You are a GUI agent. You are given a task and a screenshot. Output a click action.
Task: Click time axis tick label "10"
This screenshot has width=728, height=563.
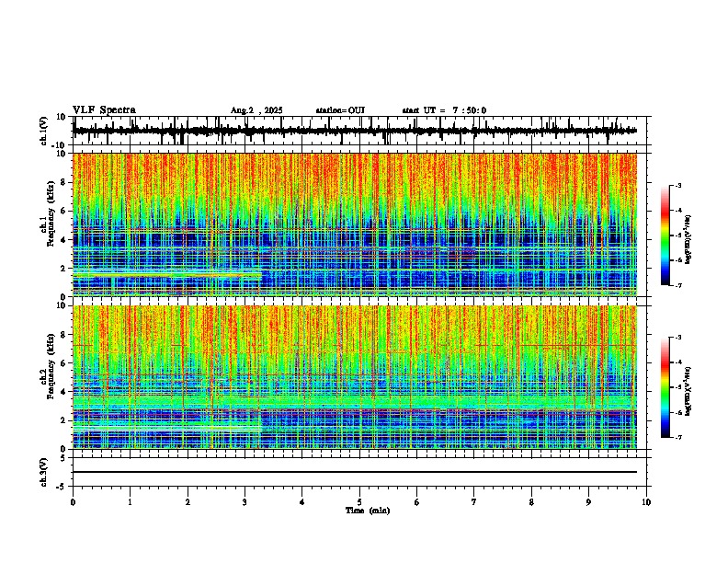pyautogui.click(x=646, y=502)
